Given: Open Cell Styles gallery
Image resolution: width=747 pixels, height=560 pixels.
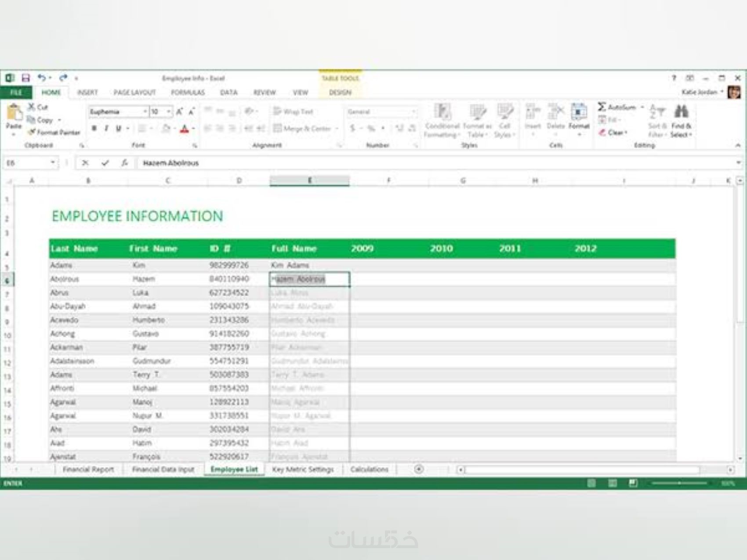Looking at the screenshot, I should coord(504,121).
